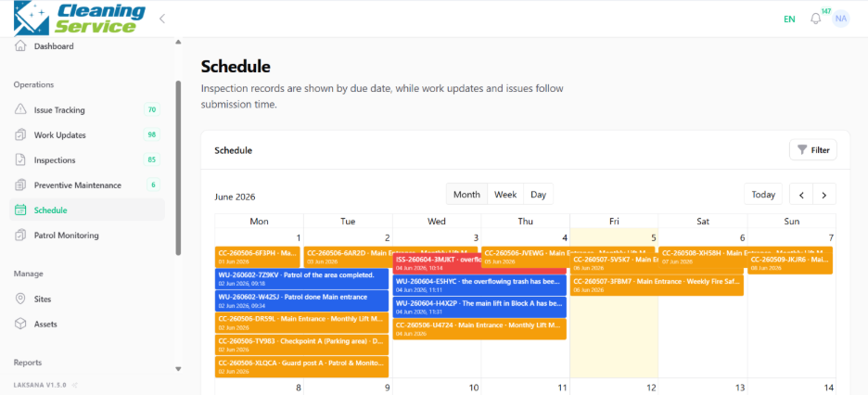Open the Filter options

[813, 149]
